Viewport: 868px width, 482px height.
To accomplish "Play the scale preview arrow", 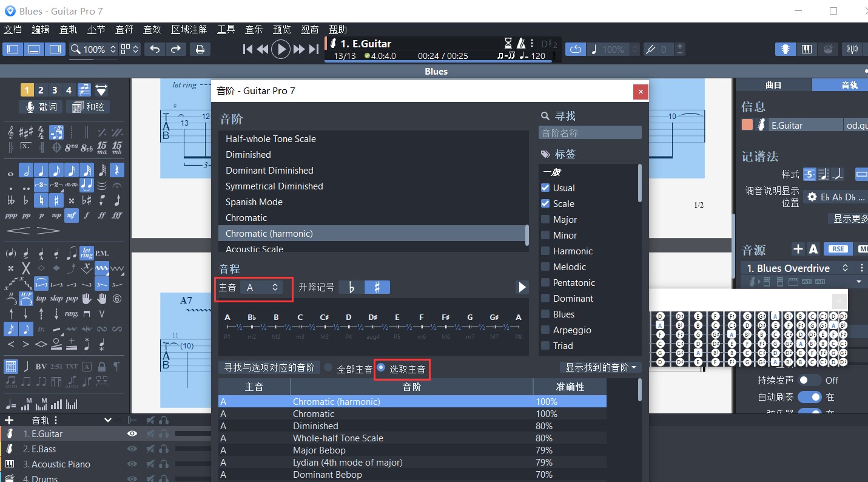I will pos(522,287).
